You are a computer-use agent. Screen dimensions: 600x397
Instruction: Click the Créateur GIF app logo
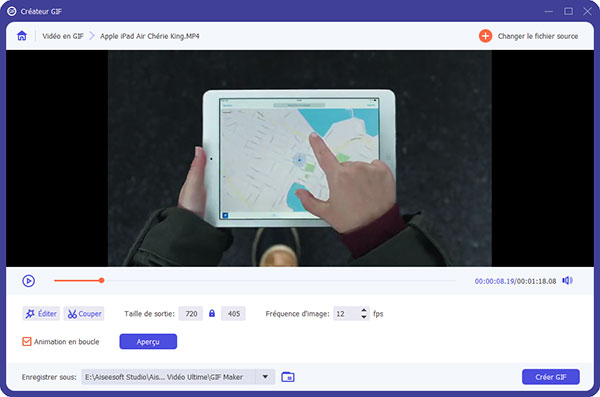pos(11,11)
